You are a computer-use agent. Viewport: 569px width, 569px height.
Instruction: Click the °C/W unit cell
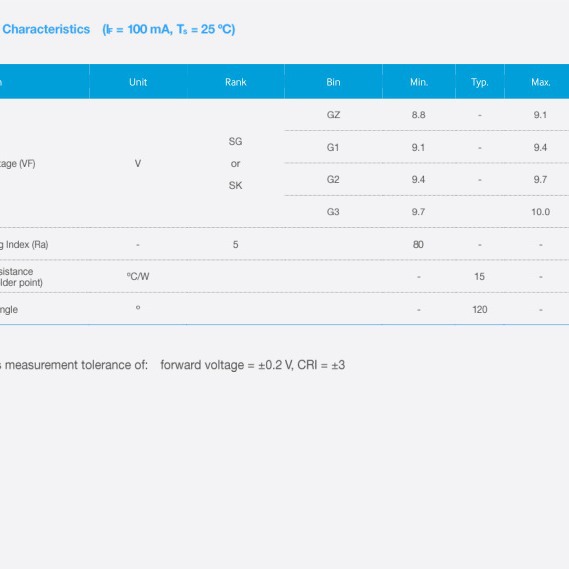[138, 277]
